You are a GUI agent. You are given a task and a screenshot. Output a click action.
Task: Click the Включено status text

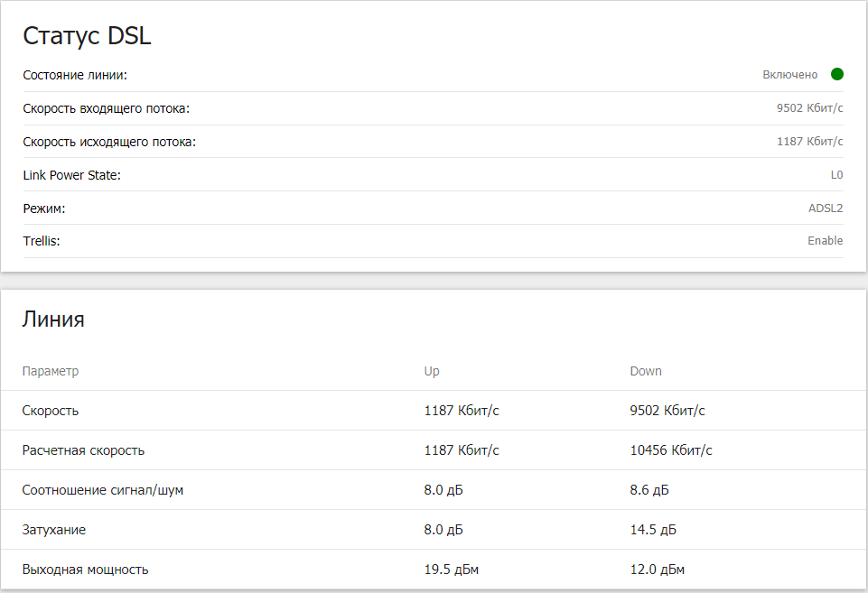789,75
